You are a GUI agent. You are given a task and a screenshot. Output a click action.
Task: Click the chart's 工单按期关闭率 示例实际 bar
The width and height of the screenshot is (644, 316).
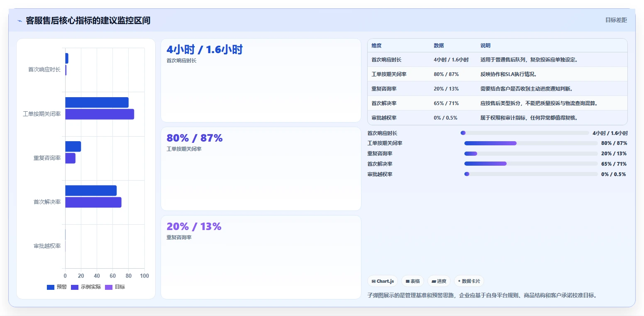click(x=100, y=114)
